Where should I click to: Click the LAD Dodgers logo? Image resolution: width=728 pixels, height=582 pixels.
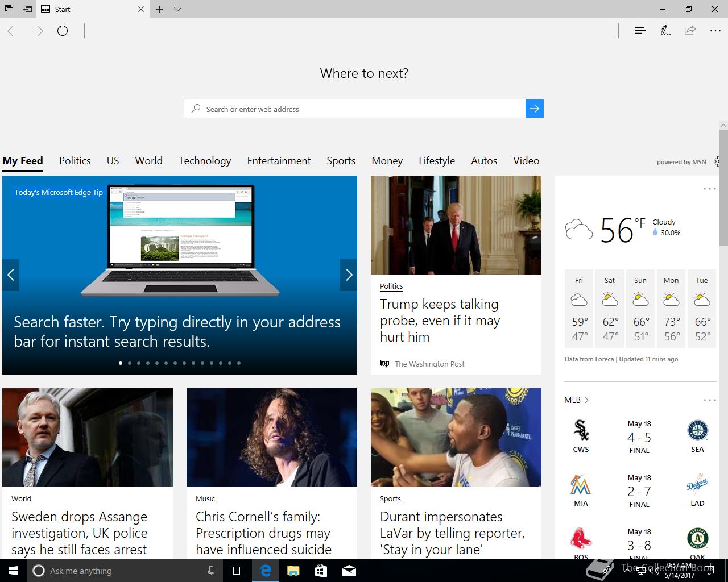[x=697, y=485]
